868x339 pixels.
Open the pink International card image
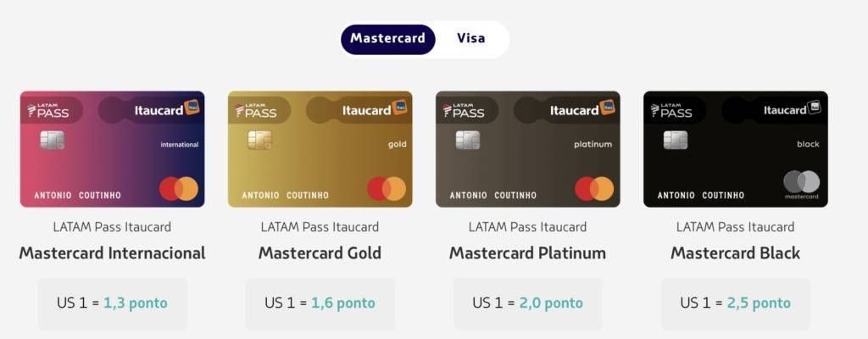click(x=113, y=149)
